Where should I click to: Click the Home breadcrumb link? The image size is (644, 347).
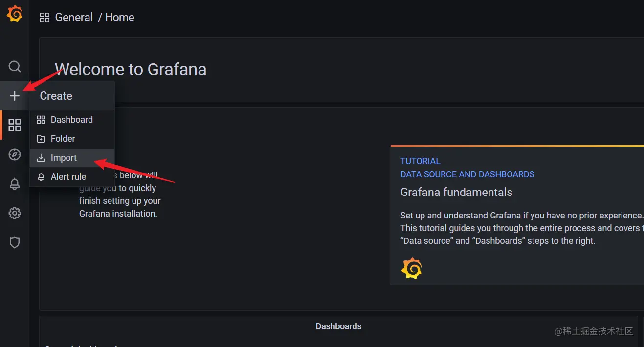point(119,17)
